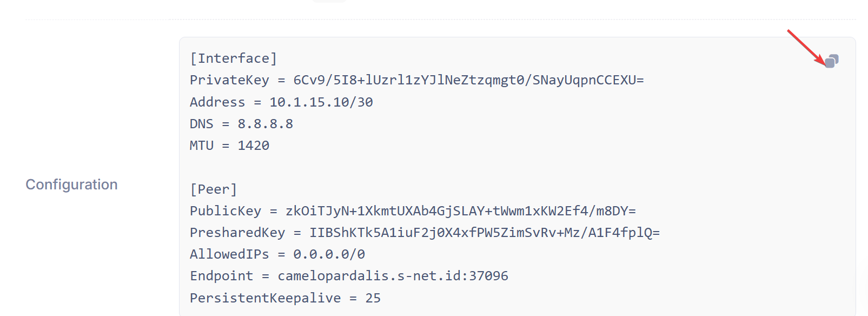
Task: Click the 1420 MTU value
Action: point(254,146)
